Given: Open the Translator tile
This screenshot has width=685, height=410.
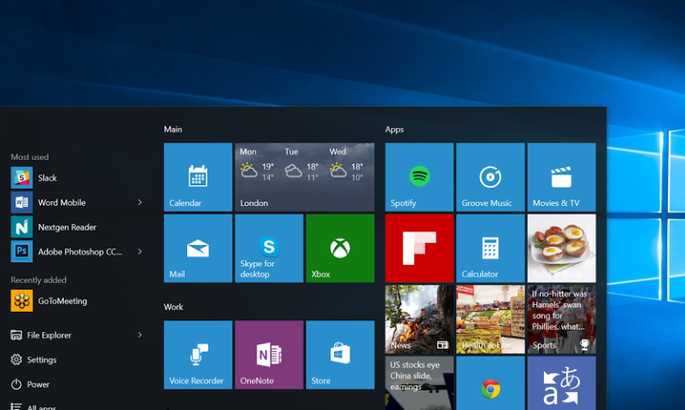Looking at the screenshot, I should (562, 383).
